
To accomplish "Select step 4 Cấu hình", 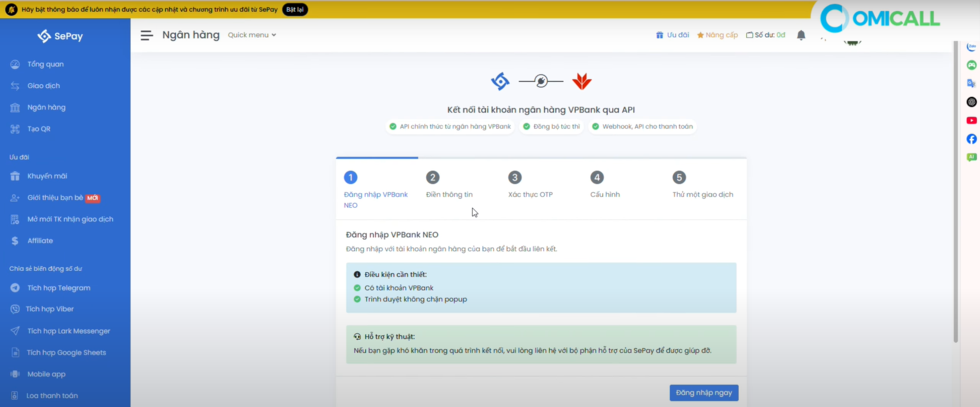I will (605, 185).
